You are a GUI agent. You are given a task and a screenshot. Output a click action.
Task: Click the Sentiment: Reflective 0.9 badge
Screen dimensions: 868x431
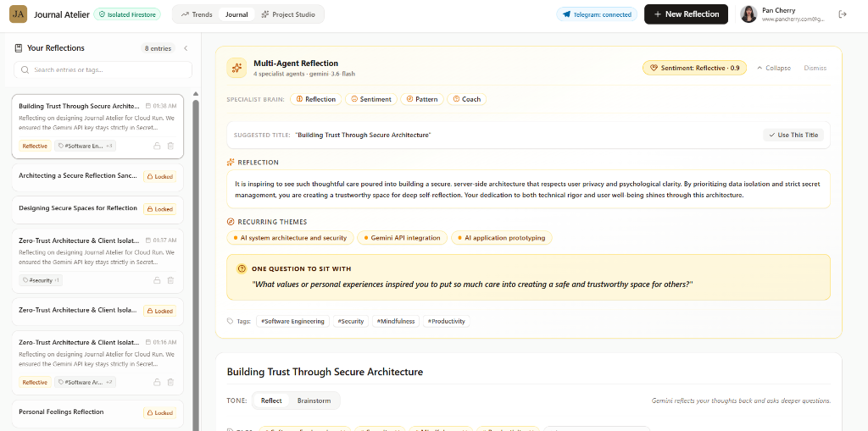pyautogui.click(x=694, y=68)
